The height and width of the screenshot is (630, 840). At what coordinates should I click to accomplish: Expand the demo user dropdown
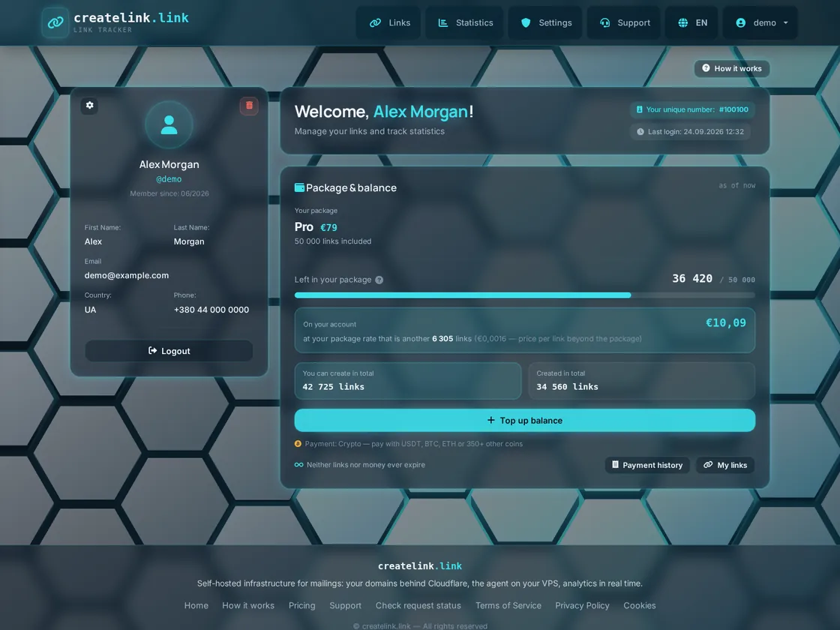760,22
